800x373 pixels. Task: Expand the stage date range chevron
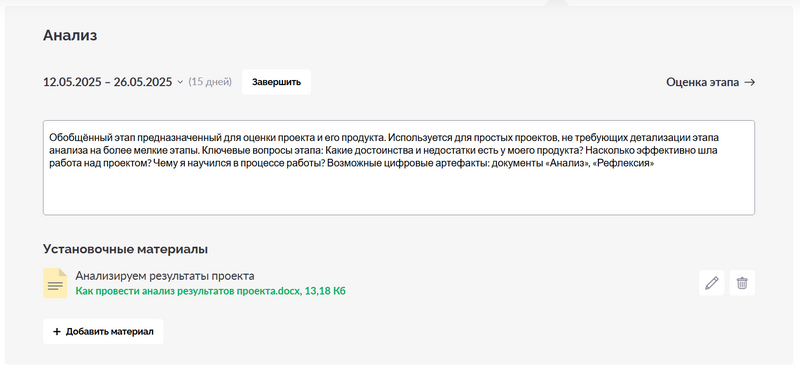180,82
